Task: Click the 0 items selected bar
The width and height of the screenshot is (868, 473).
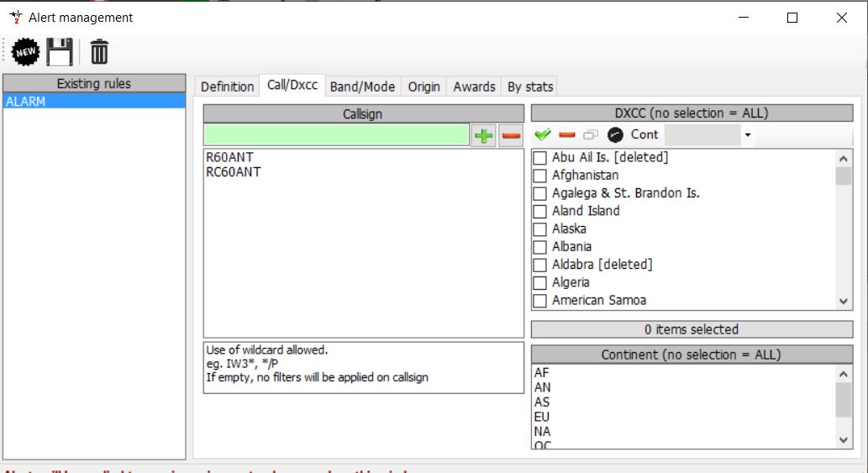Action: (692, 329)
